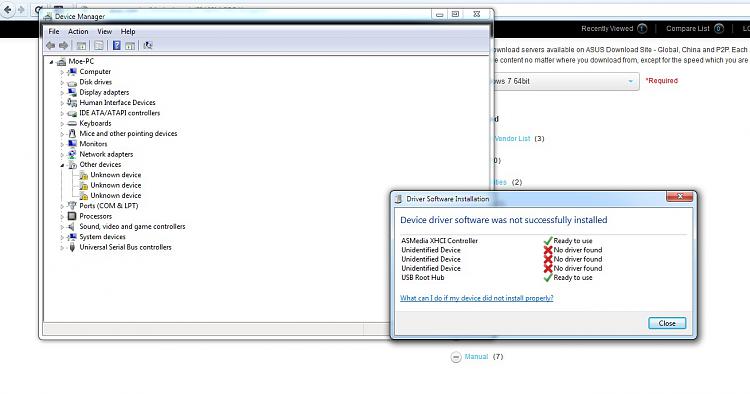Viewport: 750px width, 394px height.
Task: Click the Back arrow in Device Manager toolbar
Action: click(x=50, y=45)
